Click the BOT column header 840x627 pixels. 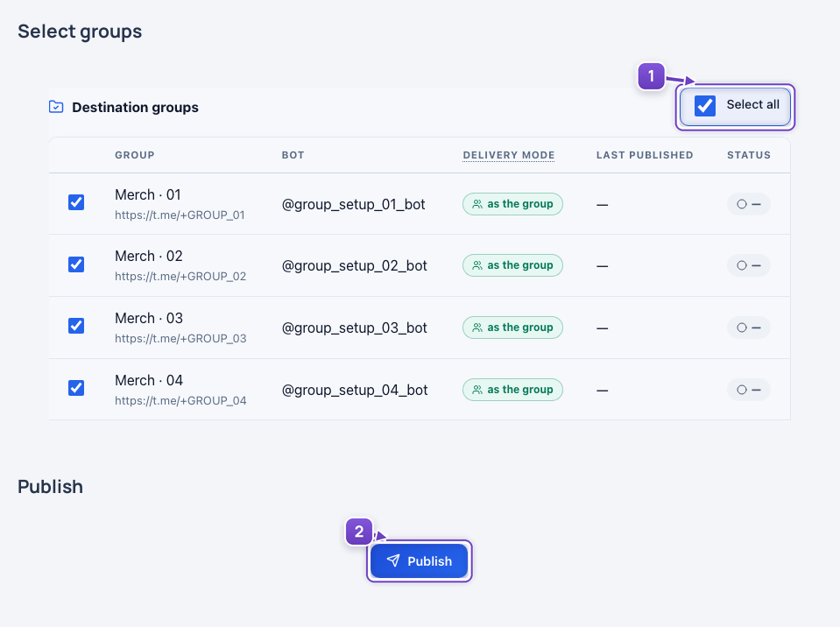pyautogui.click(x=293, y=155)
